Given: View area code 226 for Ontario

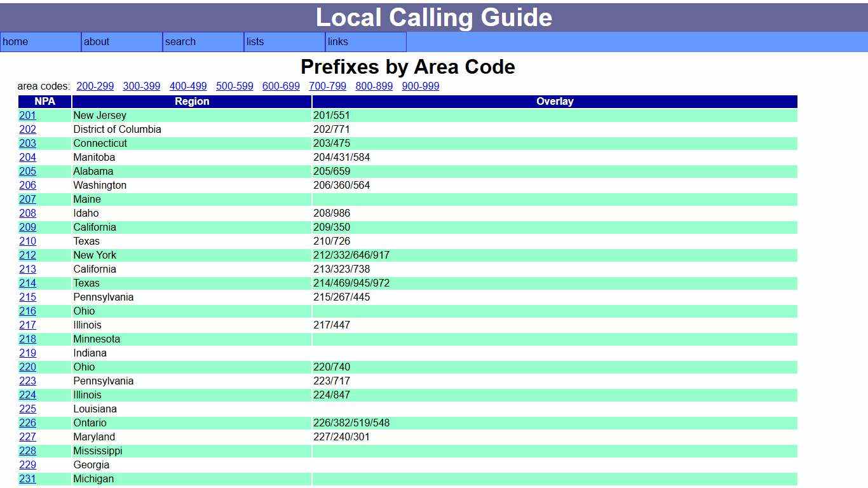Looking at the screenshot, I should tap(27, 423).
